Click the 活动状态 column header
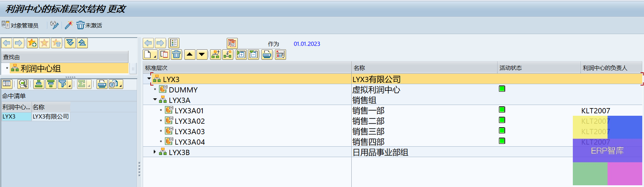This screenshot has height=187, width=644. coord(539,68)
